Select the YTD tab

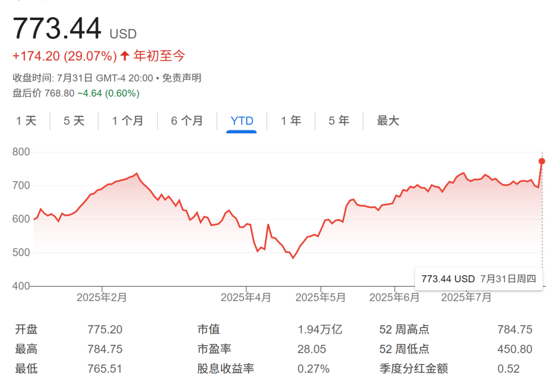pos(242,121)
